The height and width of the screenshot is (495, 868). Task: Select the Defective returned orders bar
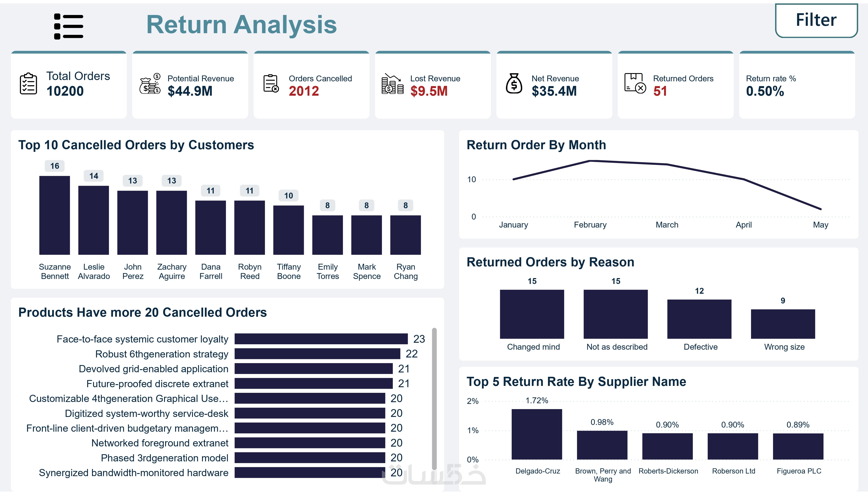699,319
